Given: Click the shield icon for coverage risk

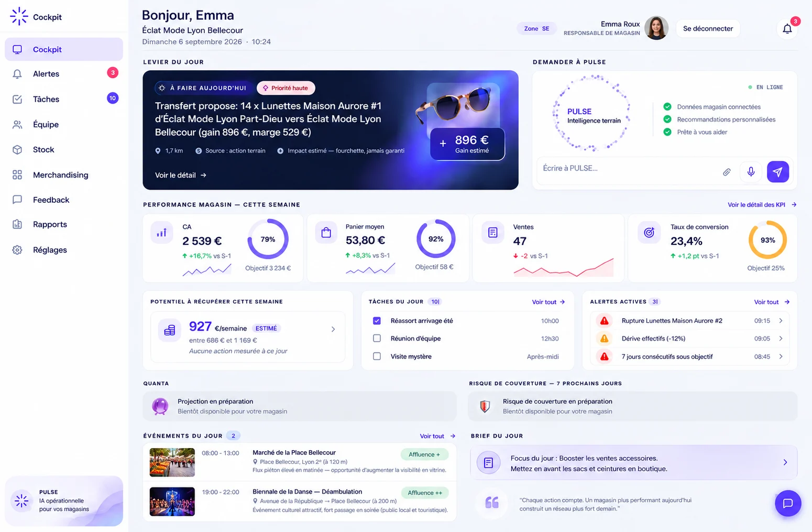Looking at the screenshot, I should coord(485,406).
